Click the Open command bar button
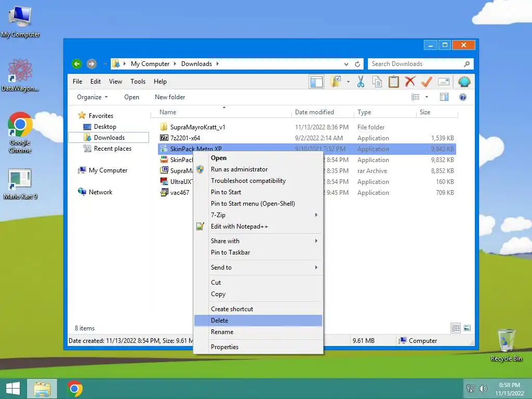The height and width of the screenshot is (399, 532). click(x=131, y=97)
